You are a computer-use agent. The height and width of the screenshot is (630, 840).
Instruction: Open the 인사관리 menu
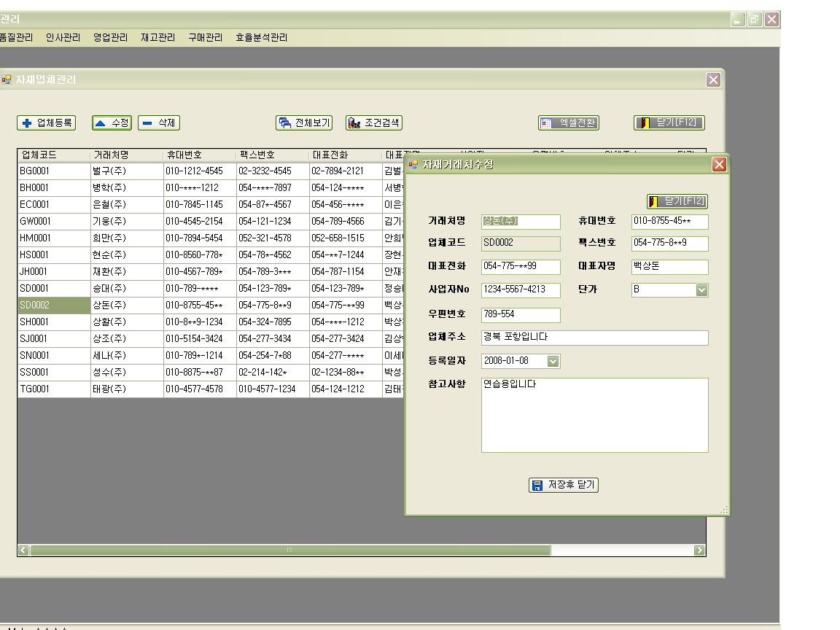(63, 37)
